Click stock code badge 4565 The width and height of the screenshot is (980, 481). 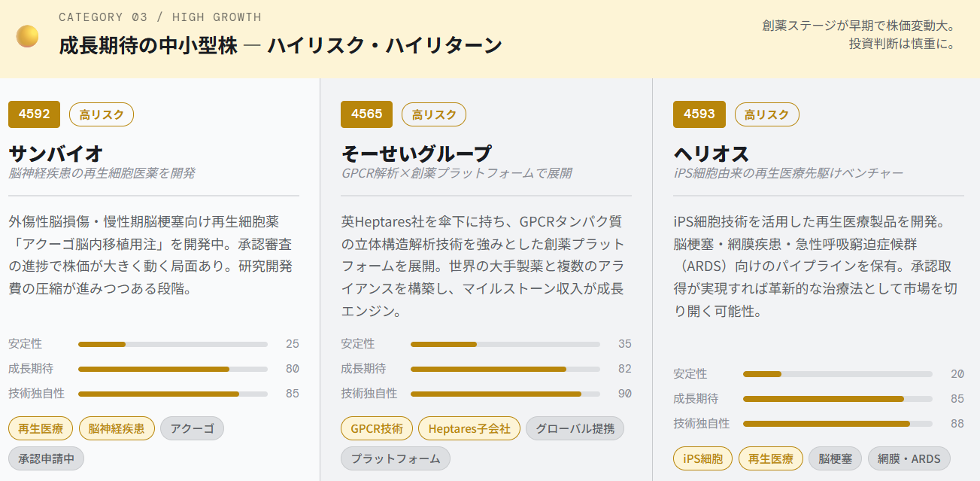click(x=367, y=114)
